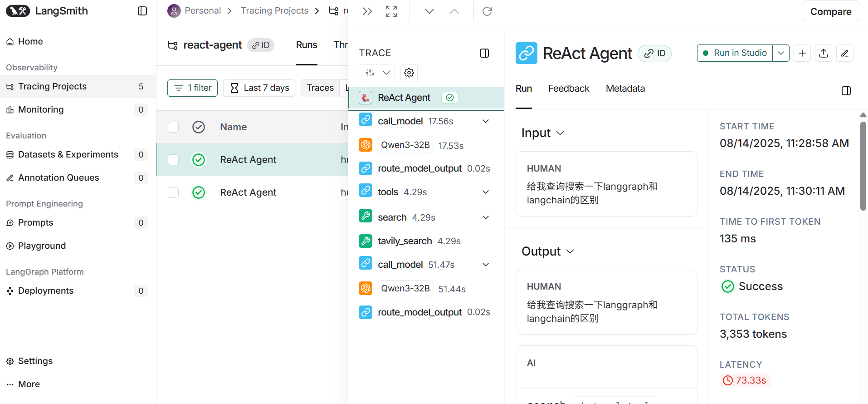
Task: Click the project icon in the breadcrumb
Action: click(x=334, y=11)
